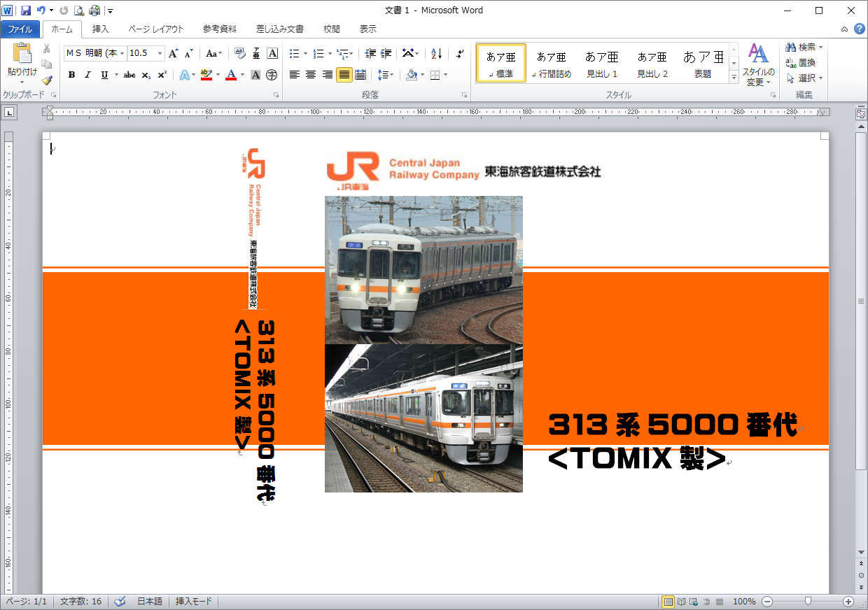Viewport: 868px width, 610px height.
Task: Click the 置換 replace button
Action: tap(801, 62)
